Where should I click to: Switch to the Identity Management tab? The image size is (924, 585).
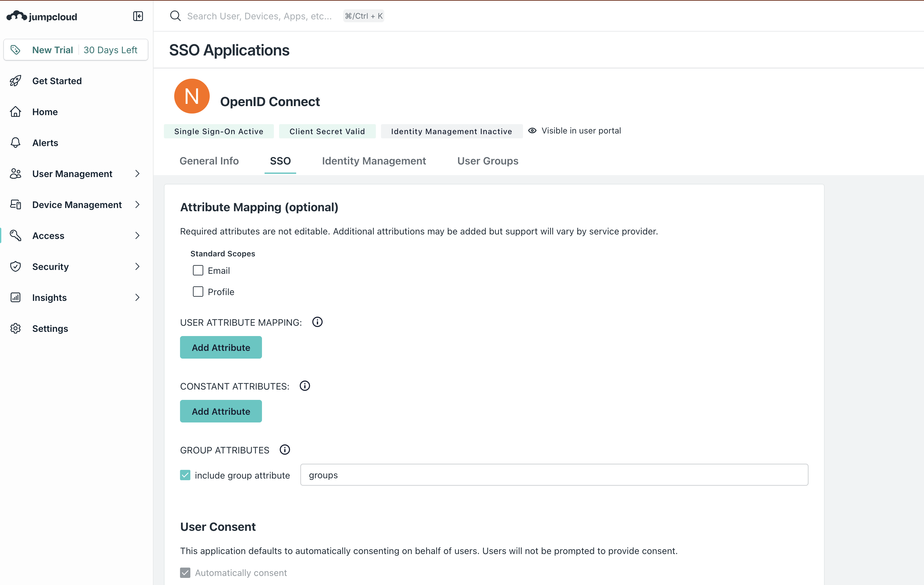tap(374, 161)
